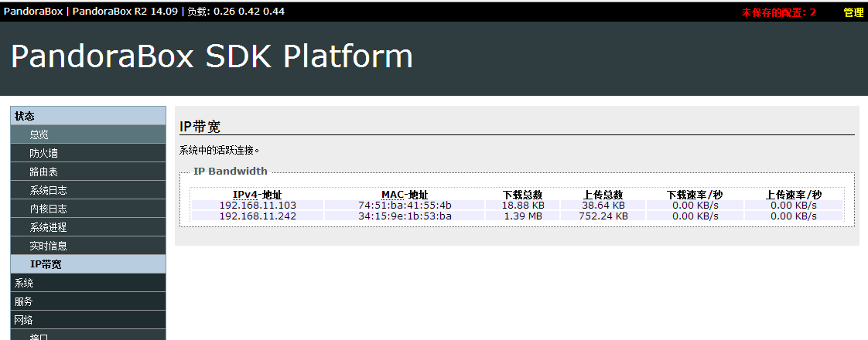The width and height of the screenshot is (868, 340).
Task: Select row with IP 192.168.11.103
Action: click(517, 205)
